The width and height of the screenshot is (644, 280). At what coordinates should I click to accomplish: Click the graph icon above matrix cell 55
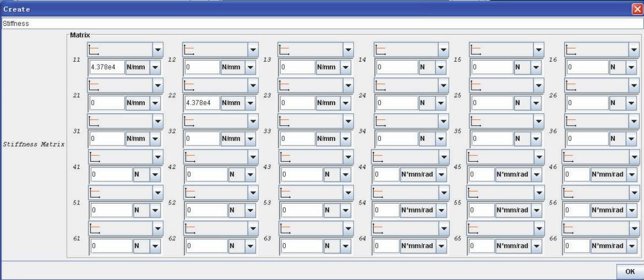pyautogui.click(x=473, y=193)
